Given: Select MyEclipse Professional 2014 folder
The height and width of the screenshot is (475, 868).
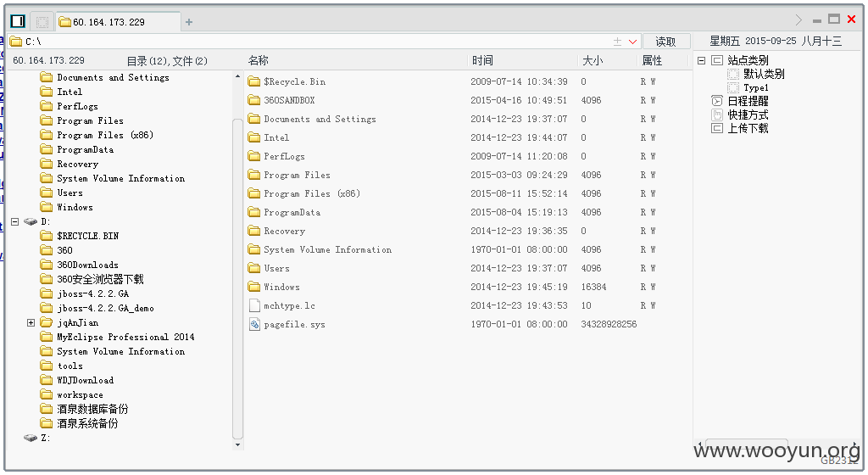Looking at the screenshot, I should pyautogui.click(x=125, y=337).
